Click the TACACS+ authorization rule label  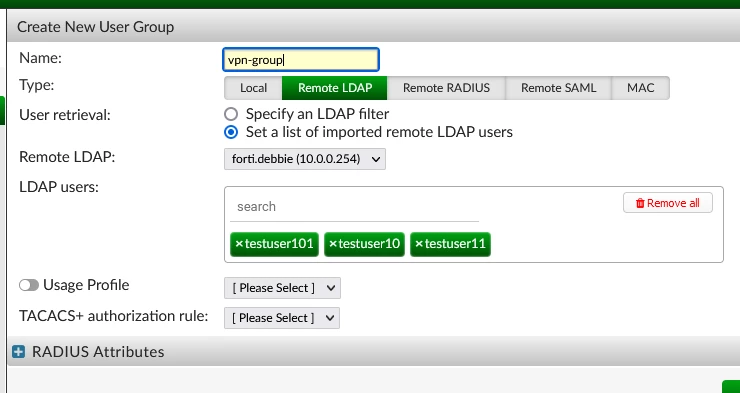(x=114, y=316)
